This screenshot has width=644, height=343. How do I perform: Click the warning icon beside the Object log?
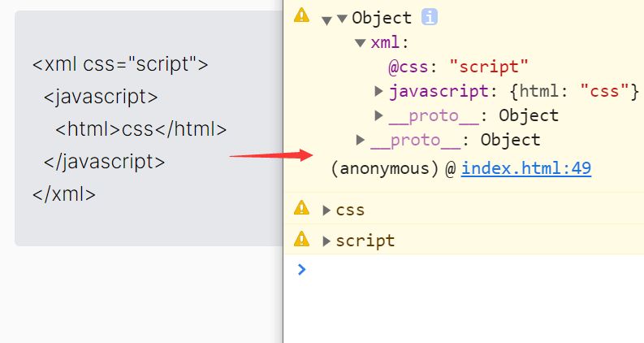[301, 15]
